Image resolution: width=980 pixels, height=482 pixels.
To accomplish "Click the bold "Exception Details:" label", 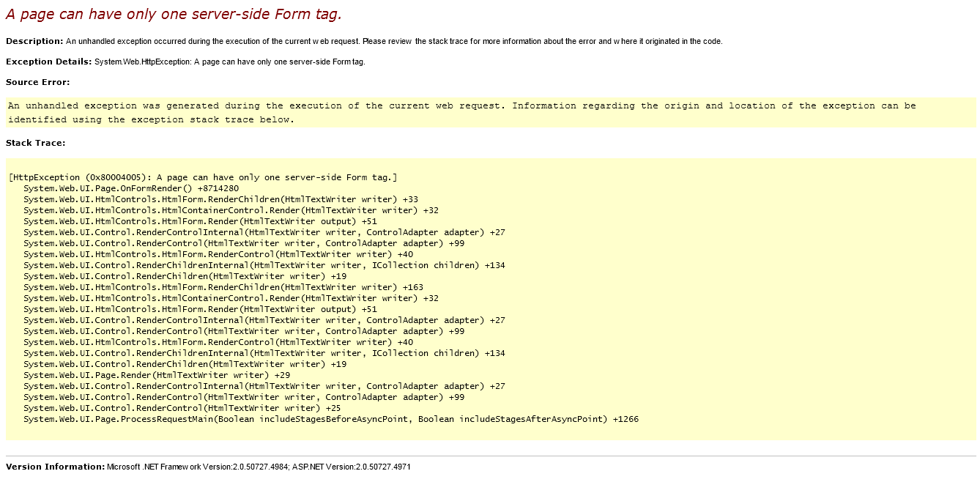I will pos(48,62).
